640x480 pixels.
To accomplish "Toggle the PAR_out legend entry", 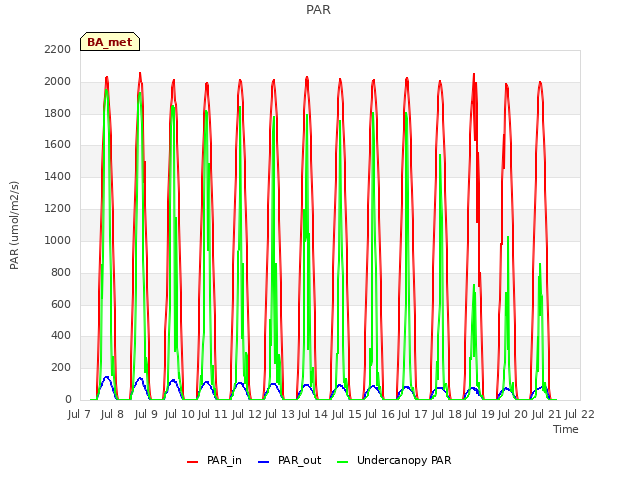I will 290,460.
